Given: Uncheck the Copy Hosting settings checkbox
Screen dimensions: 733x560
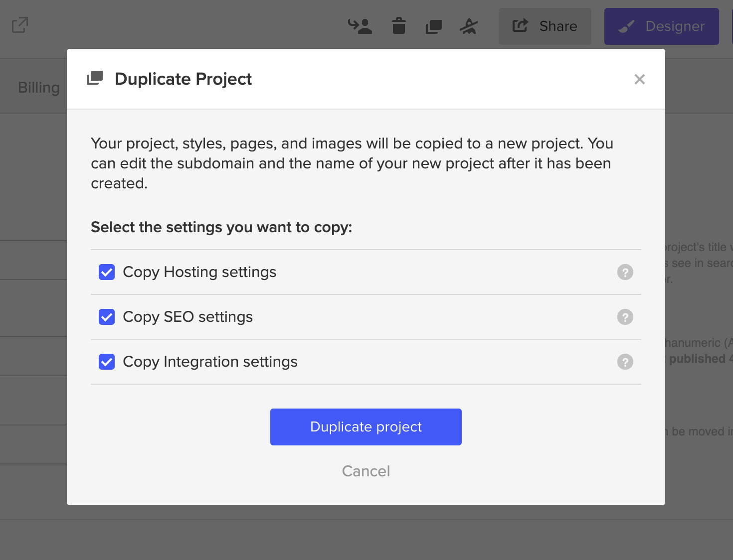Looking at the screenshot, I should [107, 272].
